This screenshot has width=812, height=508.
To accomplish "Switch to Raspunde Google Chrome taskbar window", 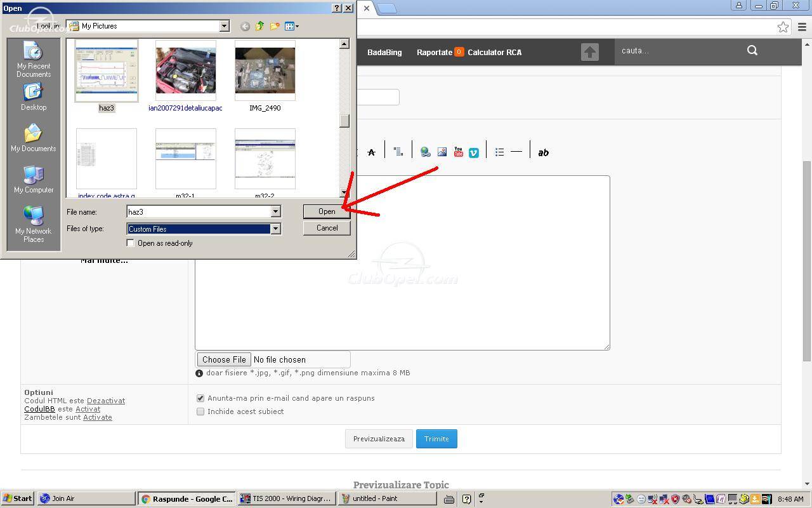I will (187, 498).
